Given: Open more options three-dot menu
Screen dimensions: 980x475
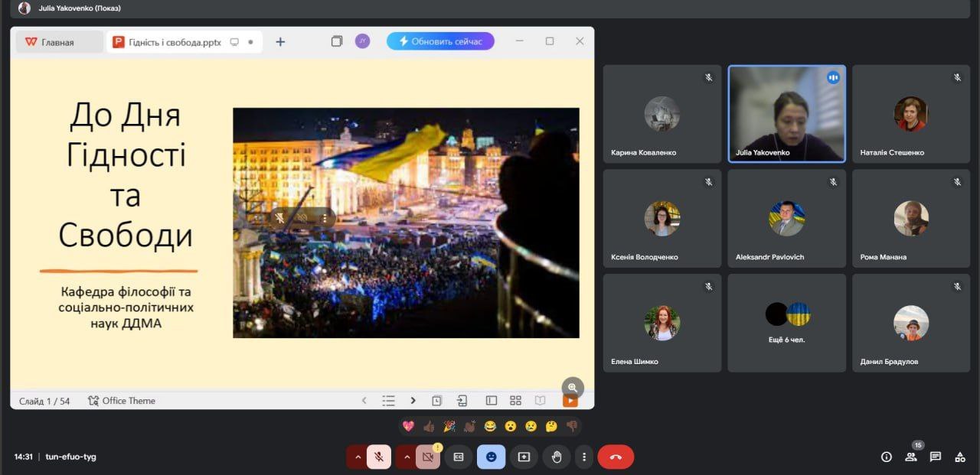Looking at the screenshot, I should click(x=584, y=457).
